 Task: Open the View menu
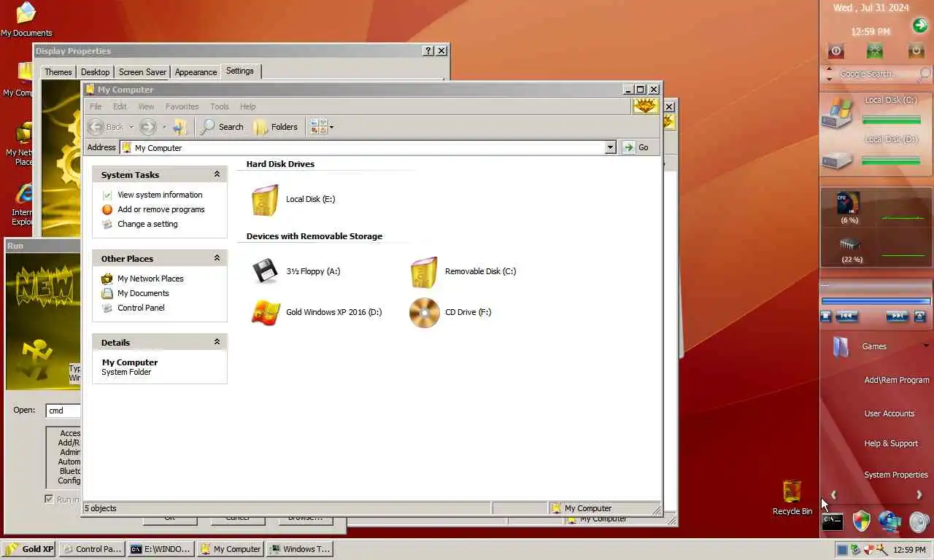146,106
